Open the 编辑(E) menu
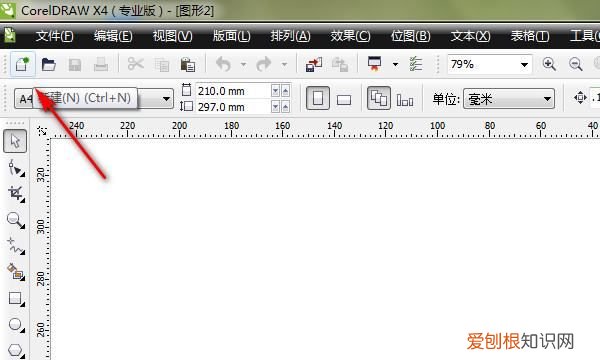This screenshot has width=600, height=360. click(x=113, y=36)
